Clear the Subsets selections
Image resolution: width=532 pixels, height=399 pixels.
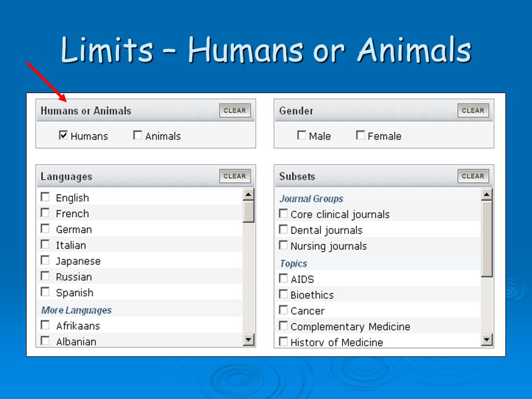[x=473, y=176]
